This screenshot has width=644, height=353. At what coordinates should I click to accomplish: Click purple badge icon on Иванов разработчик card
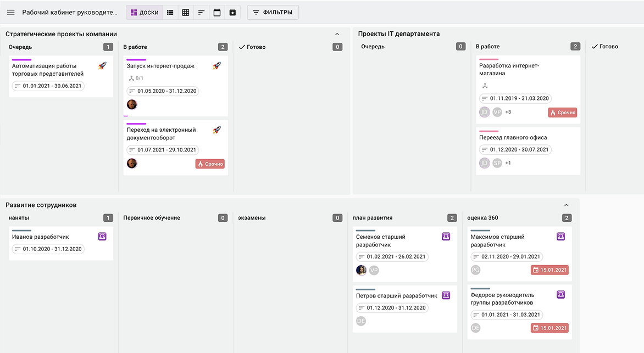102,237
